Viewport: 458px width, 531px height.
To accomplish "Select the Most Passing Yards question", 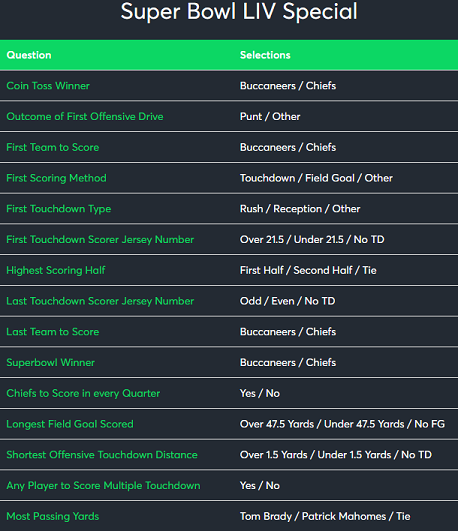I will [x=53, y=516].
